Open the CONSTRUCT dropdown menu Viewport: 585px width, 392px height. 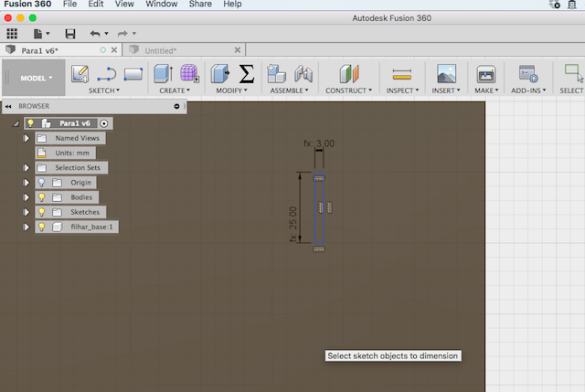pos(348,90)
